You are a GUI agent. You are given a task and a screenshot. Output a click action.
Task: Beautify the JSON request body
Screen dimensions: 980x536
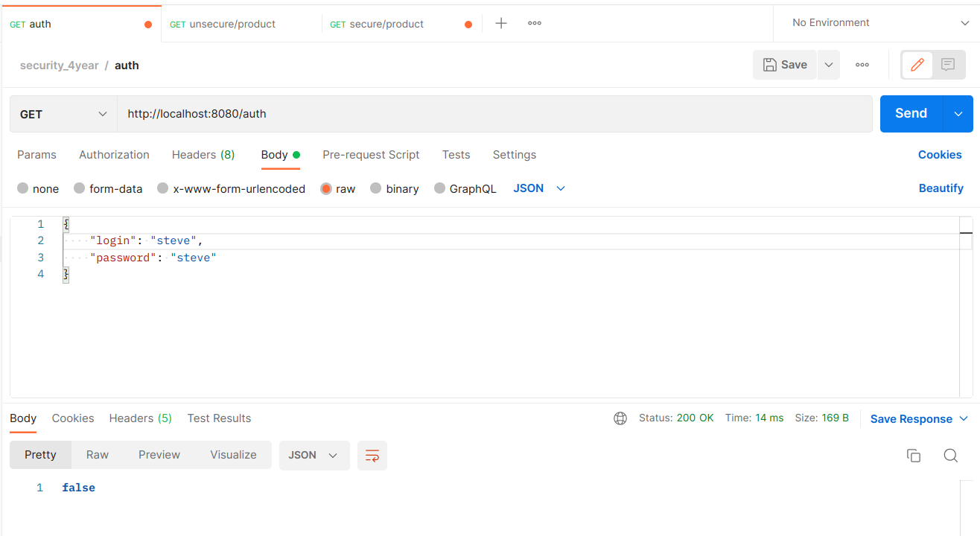tap(941, 188)
